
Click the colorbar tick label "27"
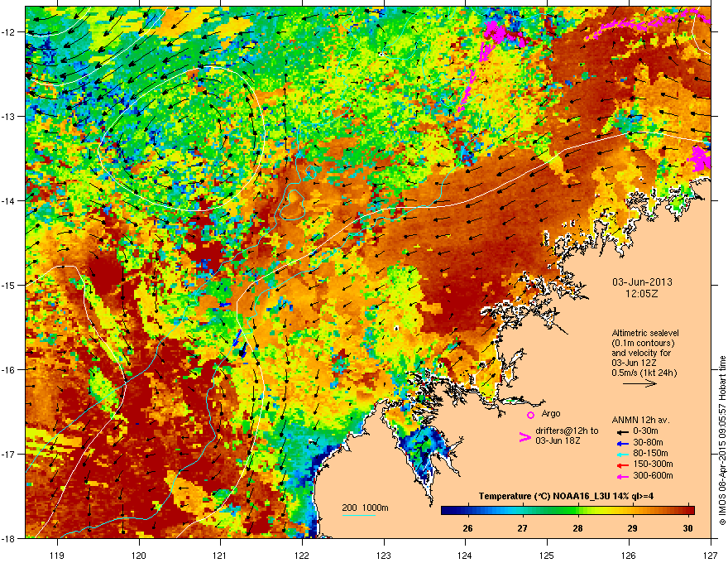[522, 528]
